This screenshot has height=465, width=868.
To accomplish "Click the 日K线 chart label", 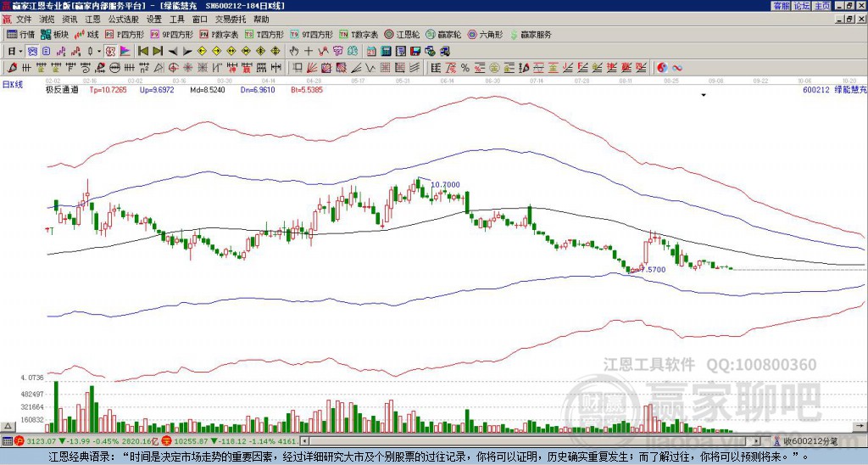I will point(12,85).
